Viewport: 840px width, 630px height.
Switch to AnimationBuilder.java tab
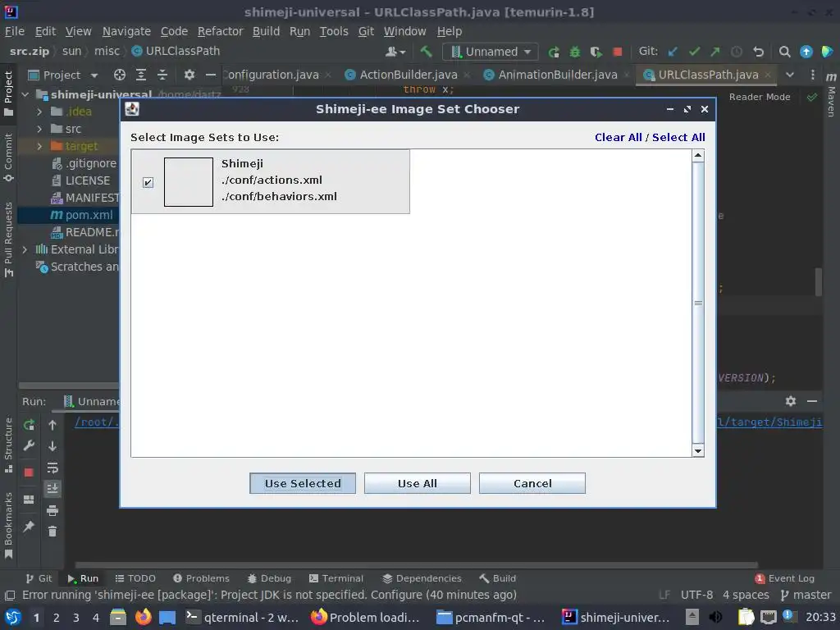click(x=558, y=75)
